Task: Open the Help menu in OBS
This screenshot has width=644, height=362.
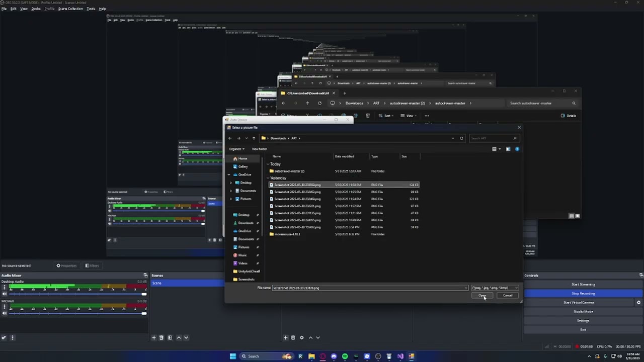Action: [103, 9]
